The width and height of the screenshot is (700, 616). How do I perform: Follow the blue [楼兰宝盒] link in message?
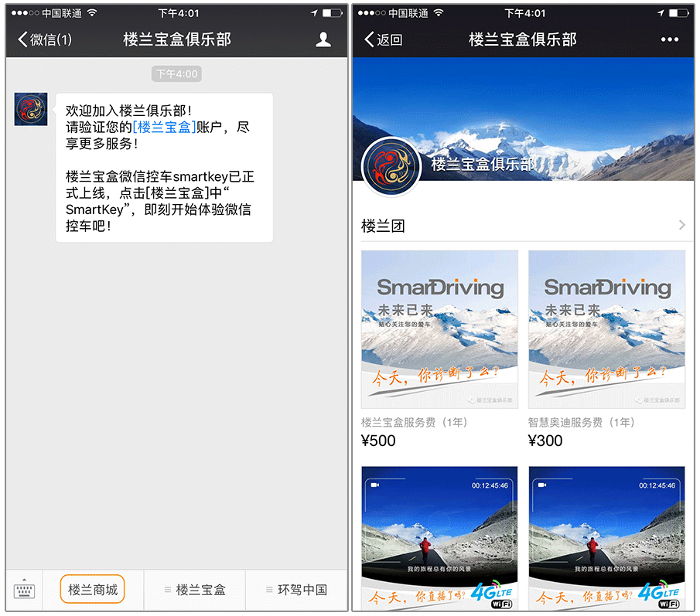click(x=164, y=127)
